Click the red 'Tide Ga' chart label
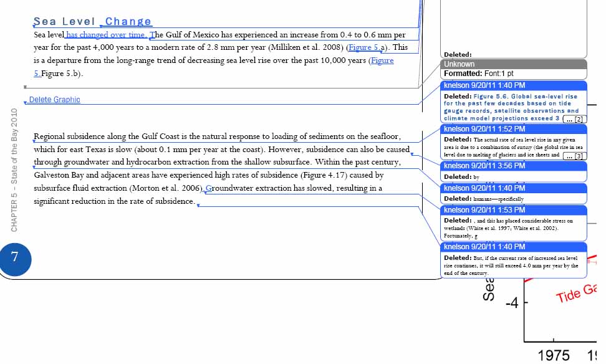The image size is (606, 364). (x=576, y=294)
